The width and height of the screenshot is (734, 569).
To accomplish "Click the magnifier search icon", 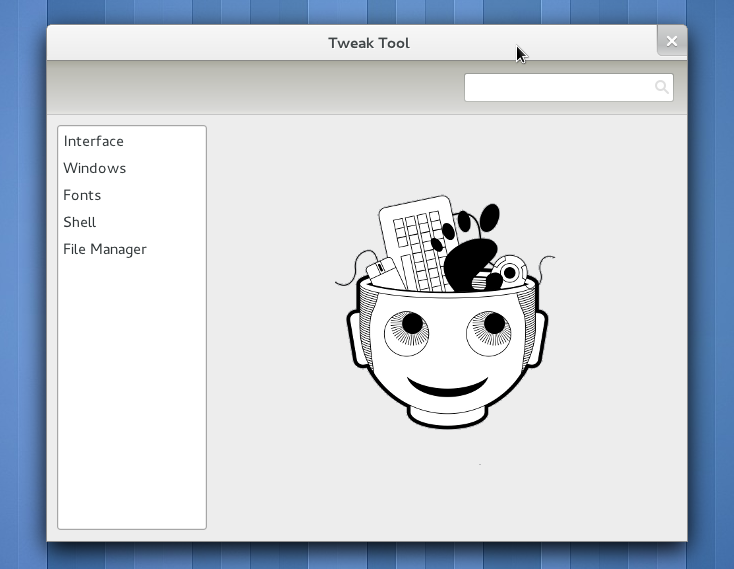I will point(661,87).
